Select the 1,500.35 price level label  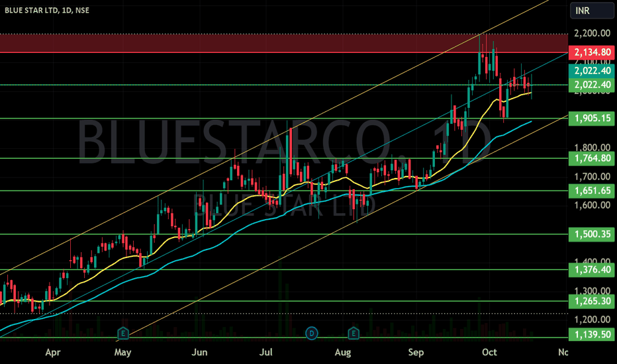(591, 234)
